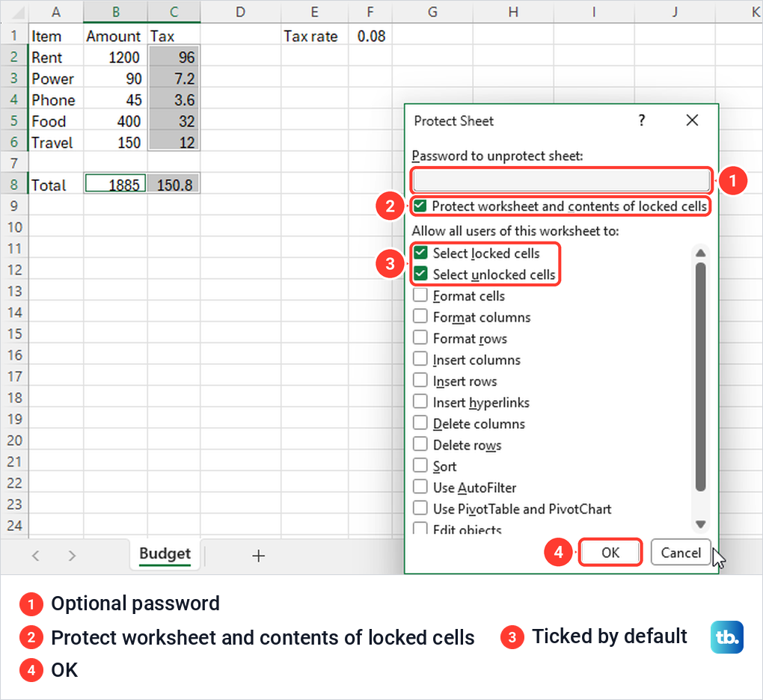This screenshot has height=700, width=763.
Task: Click the 'Tax' header cell in column C
Action: (x=174, y=35)
